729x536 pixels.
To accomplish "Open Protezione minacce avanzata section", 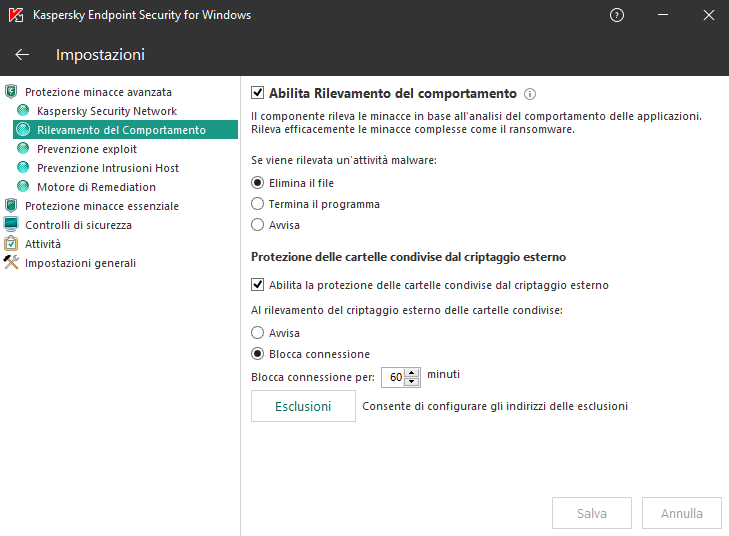I will coord(98,92).
